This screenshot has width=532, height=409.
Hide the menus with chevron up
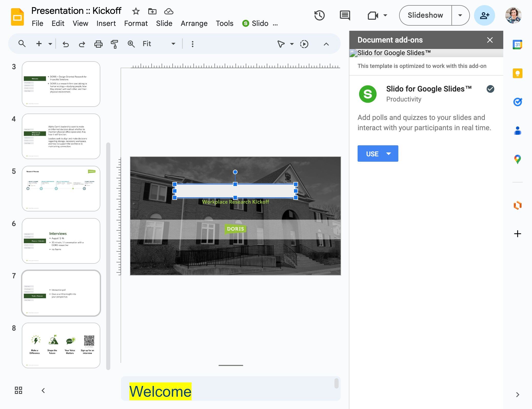[x=326, y=44]
